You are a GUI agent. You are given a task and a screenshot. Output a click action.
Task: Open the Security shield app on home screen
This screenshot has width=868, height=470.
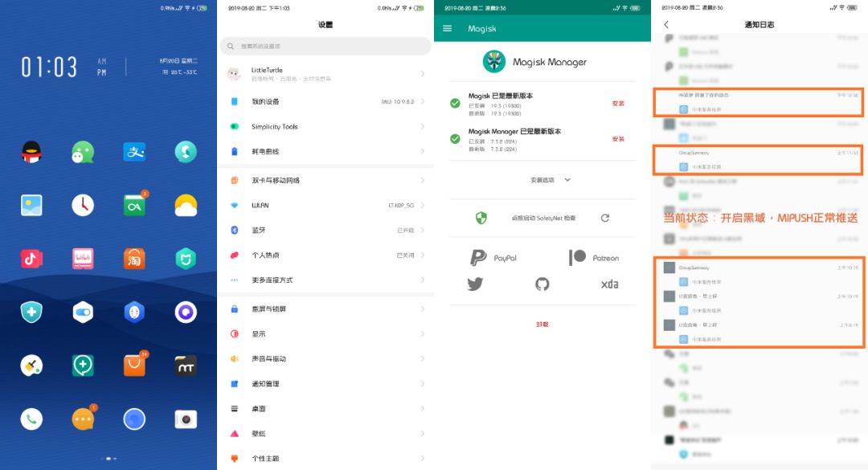pos(31,313)
